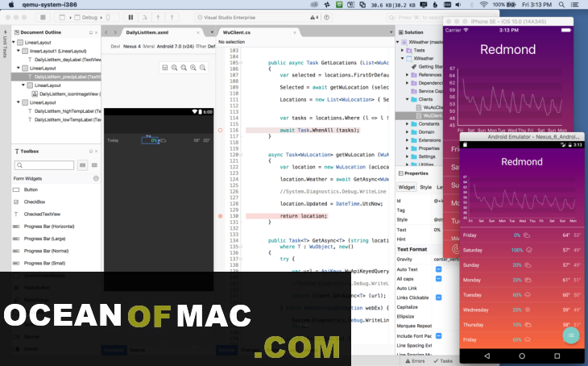
Task: Toggle the All caps property checkbox
Action: pyautogui.click(x=438, y=279)
